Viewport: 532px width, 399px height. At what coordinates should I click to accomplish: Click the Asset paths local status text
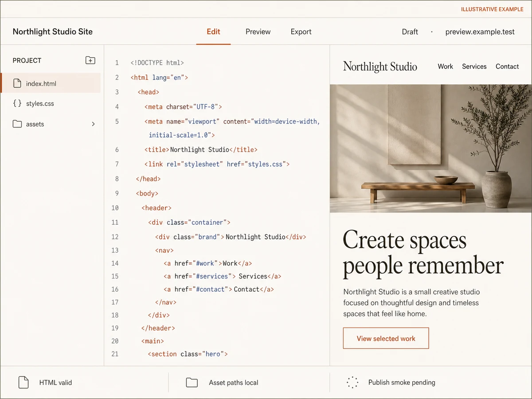(234, 382)
